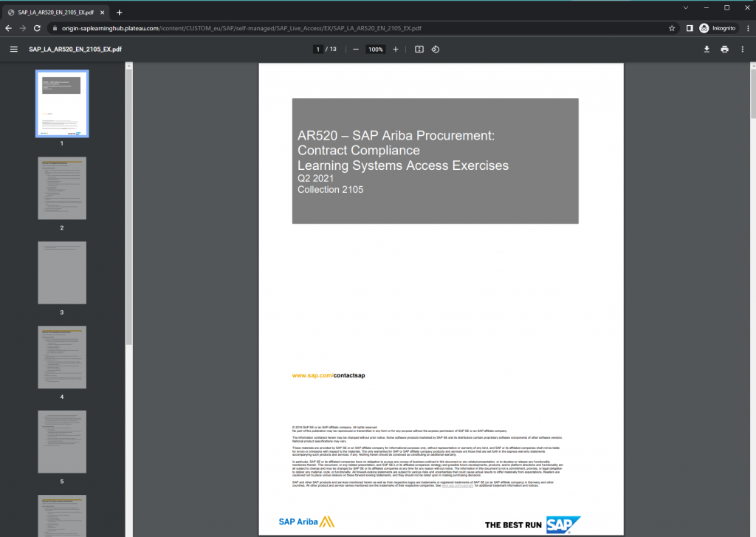Rotate the document counterclockwise
Screen dimensions: 756x537
(435, 49)
